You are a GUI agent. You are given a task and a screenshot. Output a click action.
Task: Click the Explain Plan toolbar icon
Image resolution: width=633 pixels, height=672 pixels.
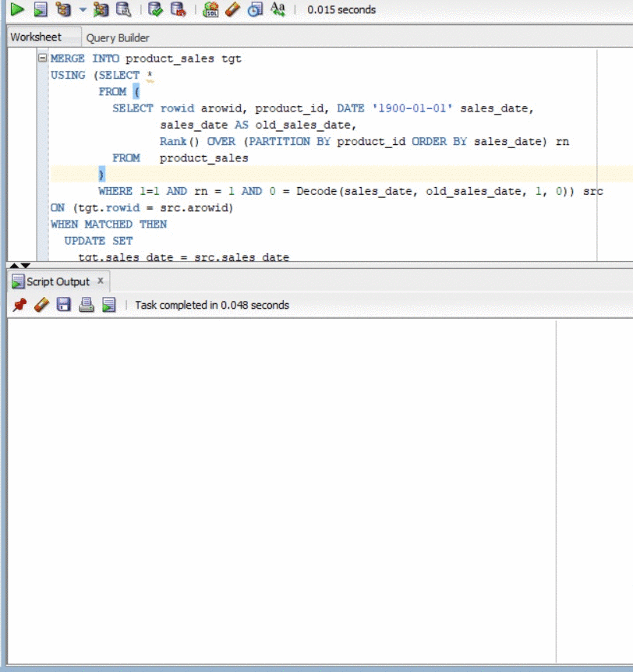click(63, 9)
